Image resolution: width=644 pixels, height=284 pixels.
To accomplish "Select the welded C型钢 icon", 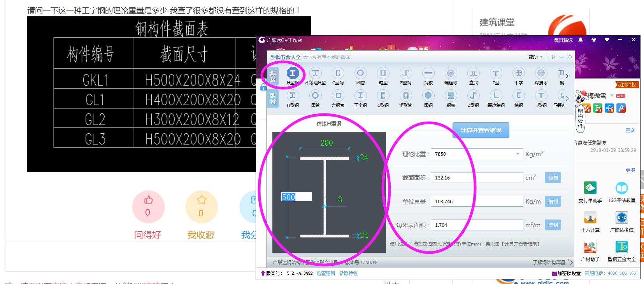I will 338,73.
